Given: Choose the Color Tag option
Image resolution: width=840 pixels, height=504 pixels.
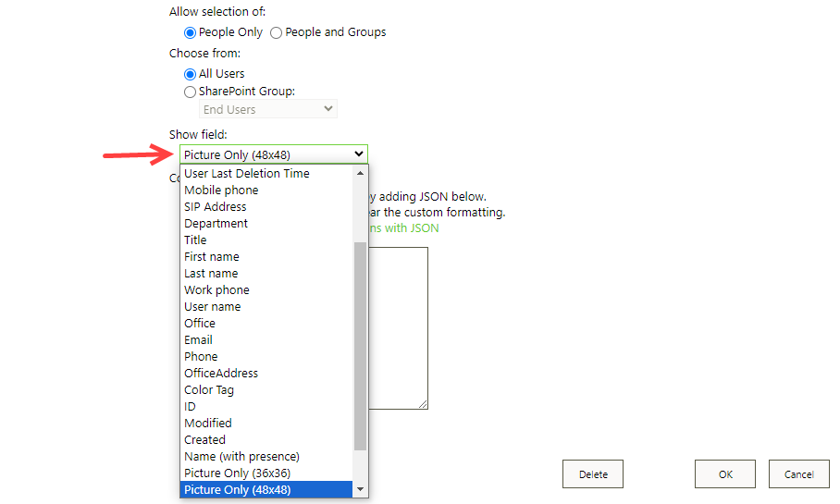Looking at the screenshot, I should pyautogui.click(x=266, y=389).
